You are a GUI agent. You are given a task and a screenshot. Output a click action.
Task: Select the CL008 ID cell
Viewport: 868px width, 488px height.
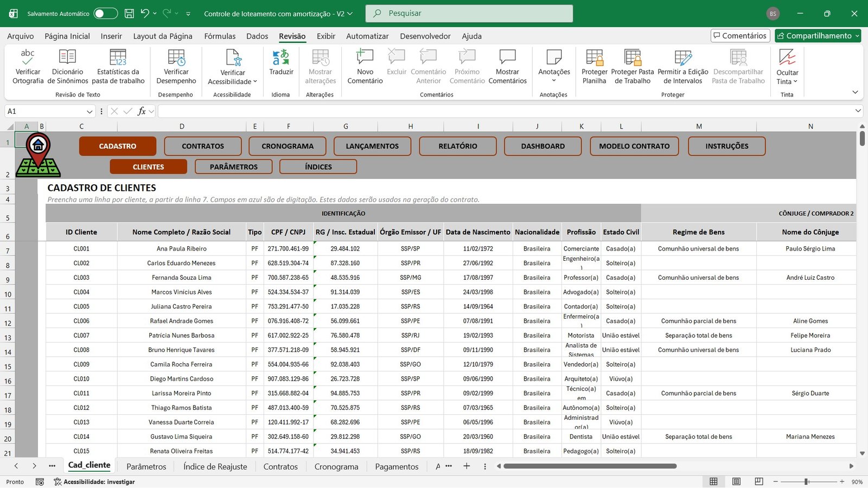[81, 350]
